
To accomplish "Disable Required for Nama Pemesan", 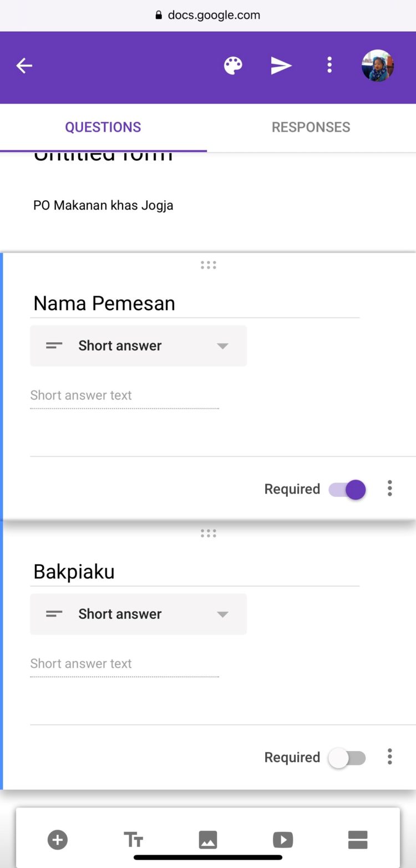I will [x=348, y=490].
